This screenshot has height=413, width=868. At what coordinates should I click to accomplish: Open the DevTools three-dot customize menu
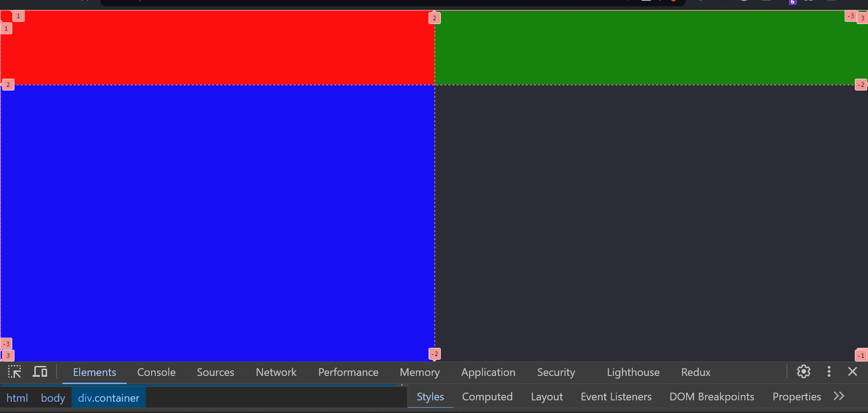[829, 372]
